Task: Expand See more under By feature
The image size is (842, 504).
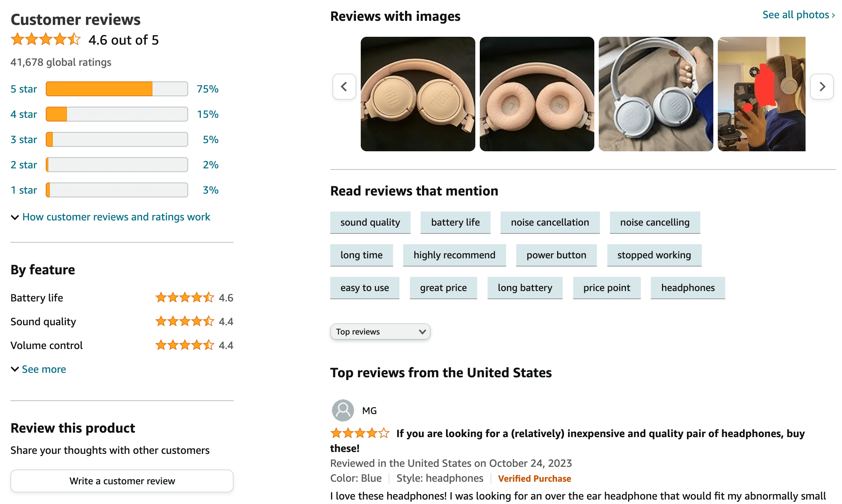Action: pyautogui.click(x=44, y=369)
